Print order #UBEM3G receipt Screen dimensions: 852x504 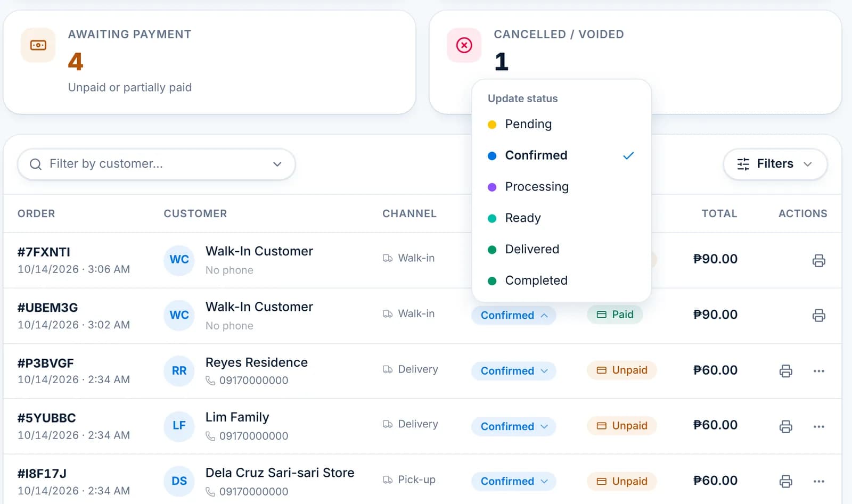tap(818, 316)
